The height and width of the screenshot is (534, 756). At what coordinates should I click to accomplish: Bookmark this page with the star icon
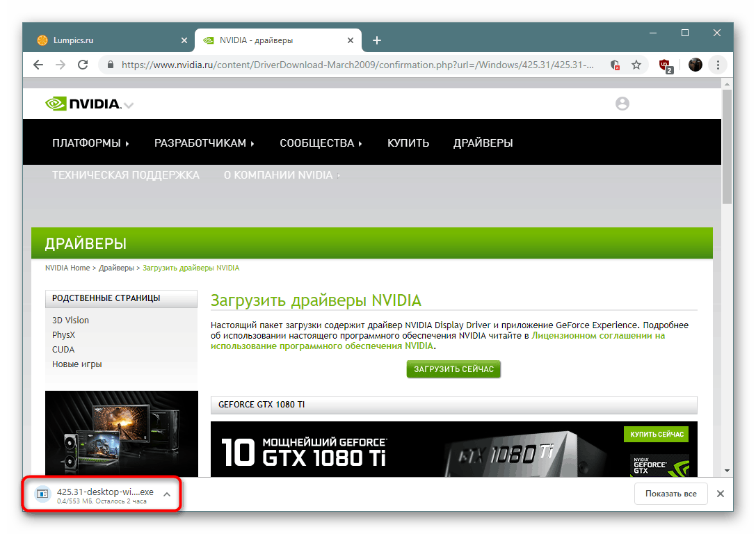636,65
